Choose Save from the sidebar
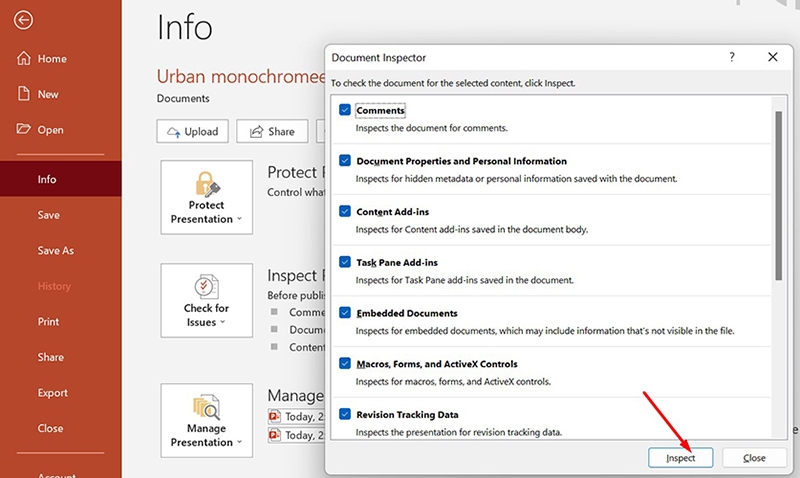 pos(61,215)
